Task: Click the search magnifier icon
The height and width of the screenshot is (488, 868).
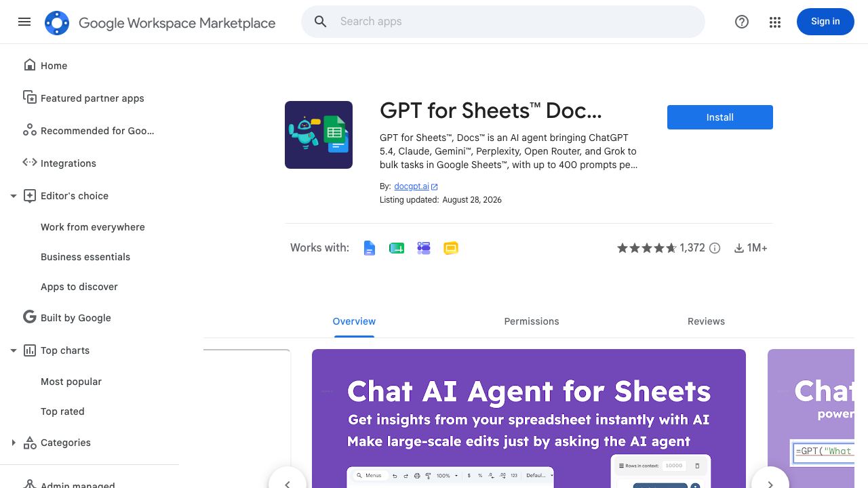Action: [x=321, y=22]
